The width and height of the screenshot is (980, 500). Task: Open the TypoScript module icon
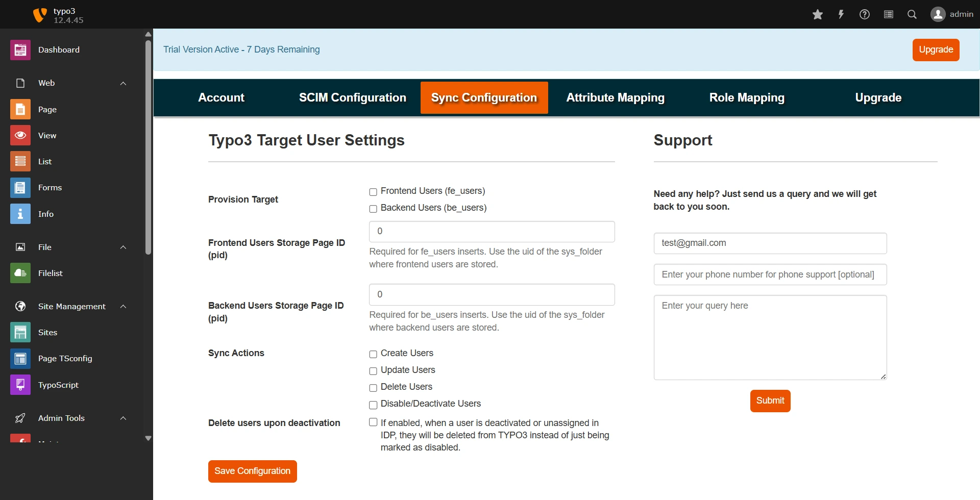20,385
